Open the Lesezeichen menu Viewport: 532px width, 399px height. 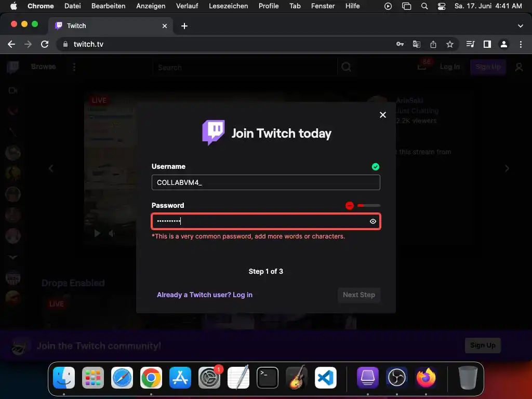pos(229,6)
